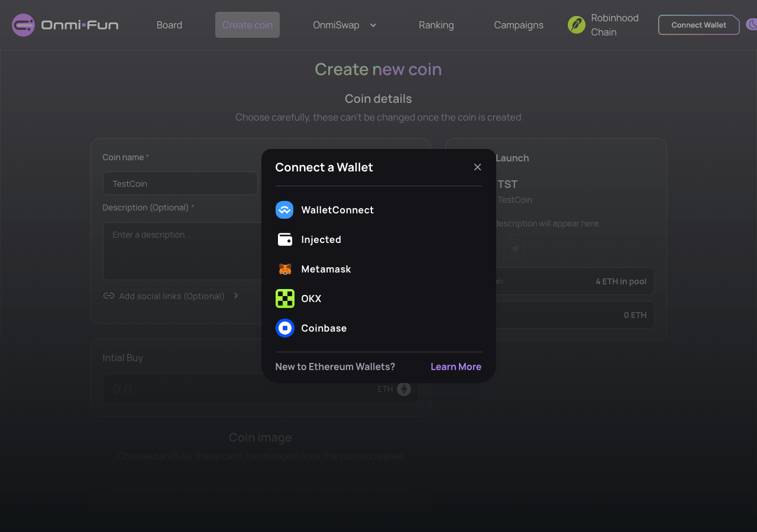Toggle dark mode moon icon
757x532 pixels.
(752, 25)
